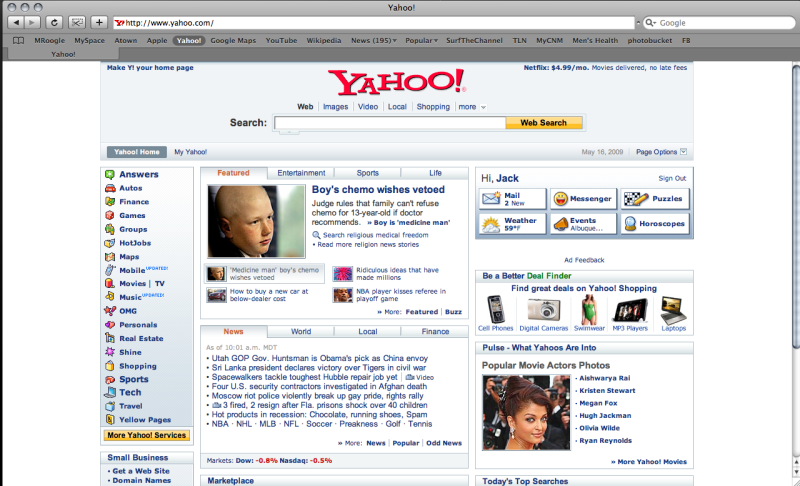Open the Kristen Stewart photos link
The width and height of the screenshot is (800, 486).
(x=607, y=391)
